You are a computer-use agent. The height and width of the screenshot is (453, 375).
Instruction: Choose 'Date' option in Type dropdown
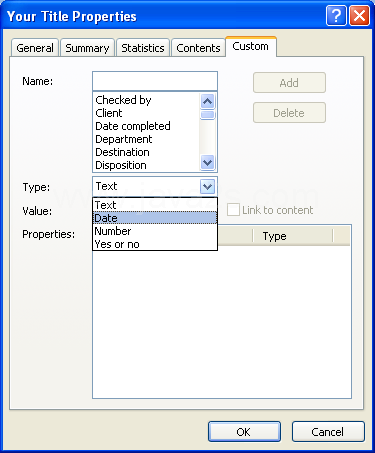pos(155,218)
